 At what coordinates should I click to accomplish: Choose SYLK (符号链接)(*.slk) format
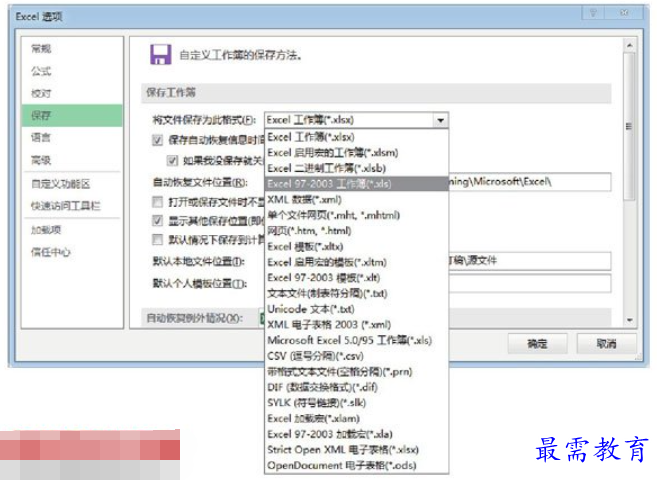pyautogui.click(x=357, y=403)
